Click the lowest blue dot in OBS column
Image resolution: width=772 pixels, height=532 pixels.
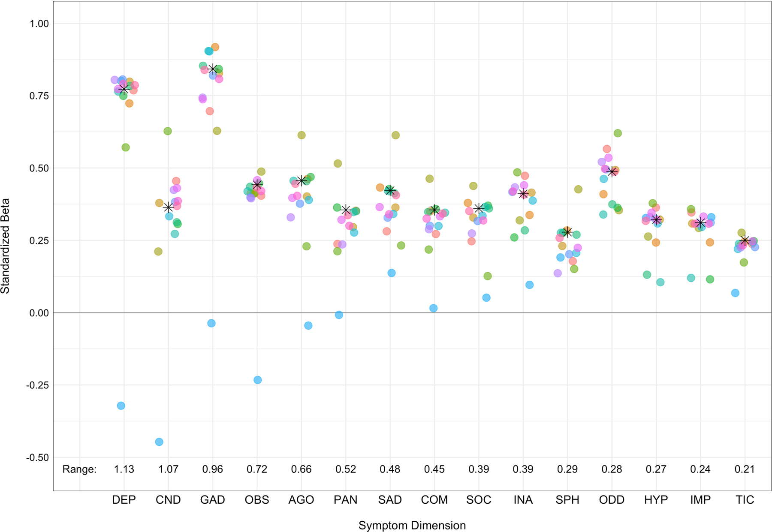tap(258, 380)
